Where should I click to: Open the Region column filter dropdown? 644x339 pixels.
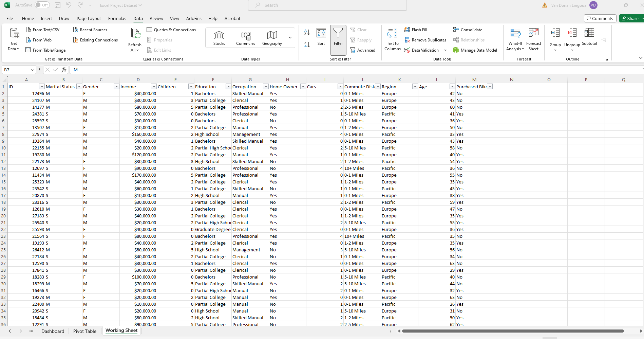tap(415, 87)
